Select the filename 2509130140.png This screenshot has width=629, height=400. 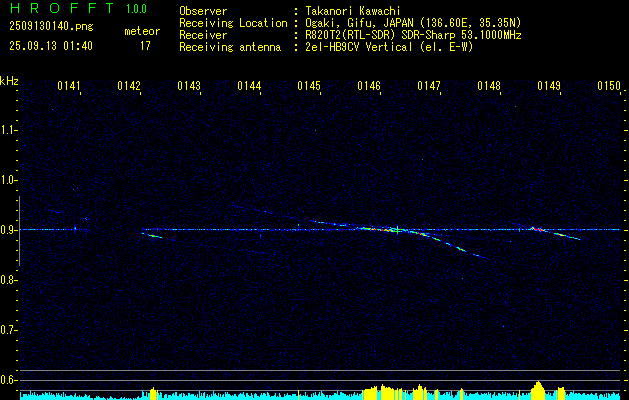(51, 26)
